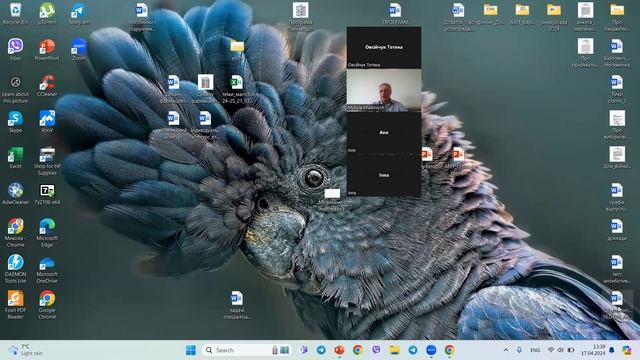Select the Інна participant tile in Zoom
This screenshot has height=360, width=640.
tap(384, 175)
